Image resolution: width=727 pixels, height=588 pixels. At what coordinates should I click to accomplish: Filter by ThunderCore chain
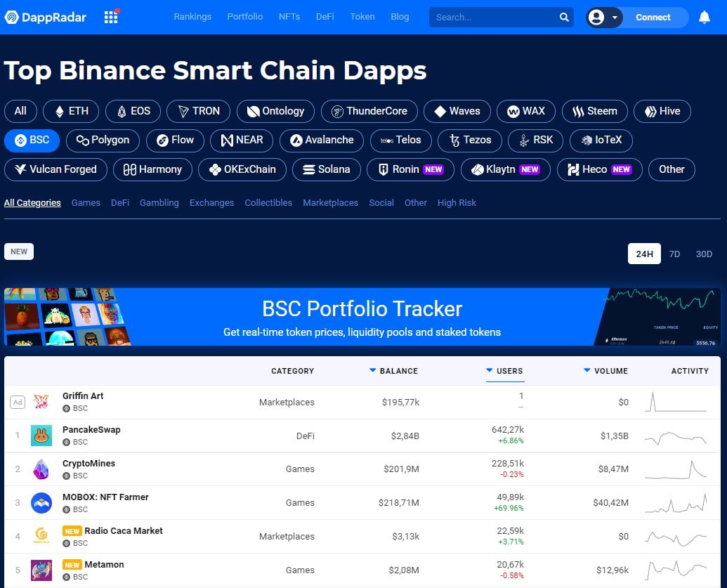pos(369,111)
